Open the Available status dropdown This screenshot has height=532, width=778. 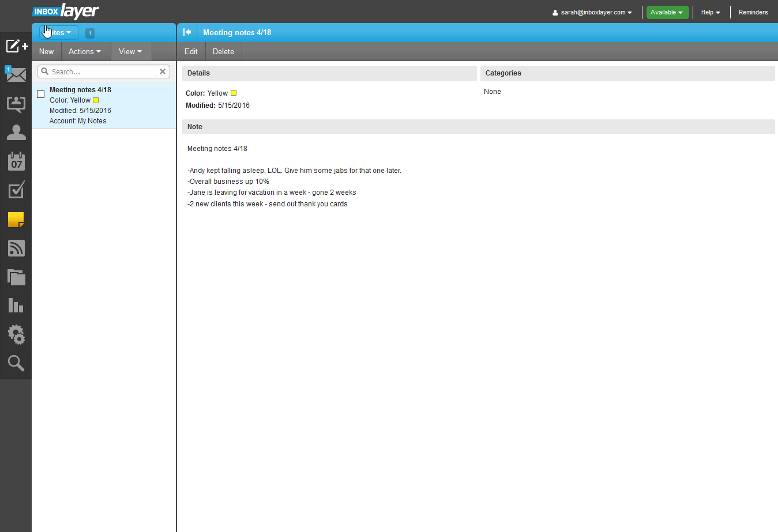tap(667, 12)
